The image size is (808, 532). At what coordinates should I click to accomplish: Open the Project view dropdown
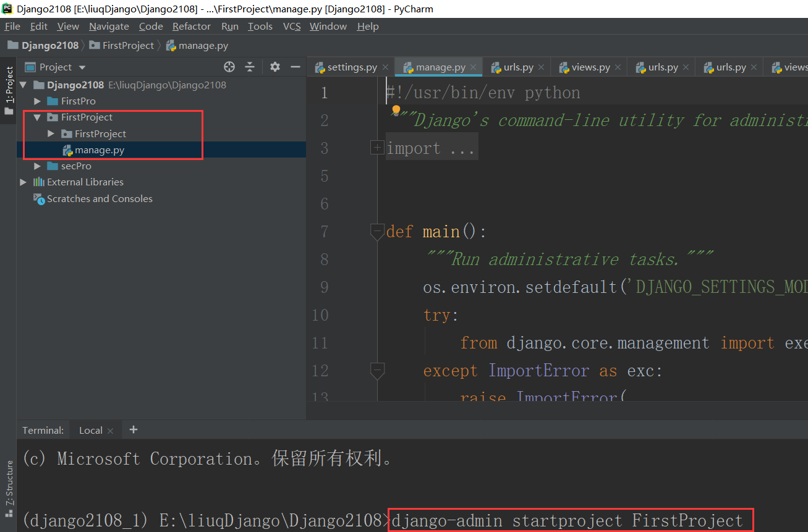click(x=82, y=67)
